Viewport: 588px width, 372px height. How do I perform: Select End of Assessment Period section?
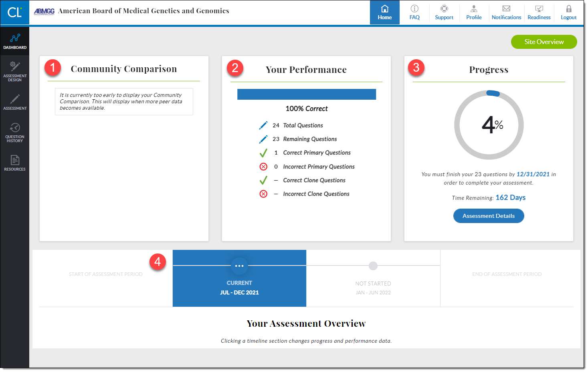[x=507, y=278]
